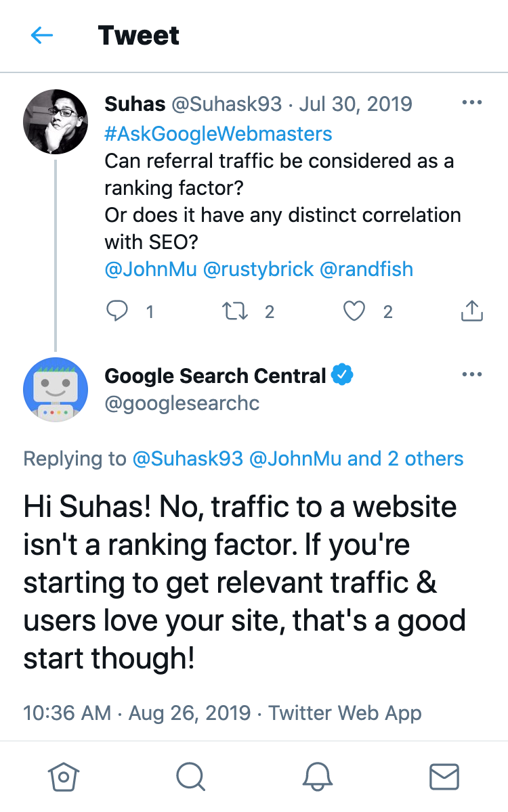Show the '2 others' replied-to accounts
Image resolution: width=508 pixels, height=812 pixels.
425,459
